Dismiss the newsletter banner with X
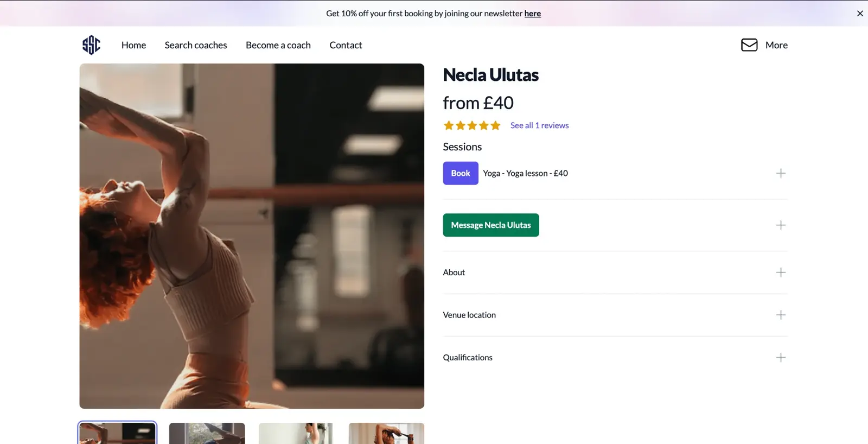Viewport: 868px width, 444px height. point(860,14)
